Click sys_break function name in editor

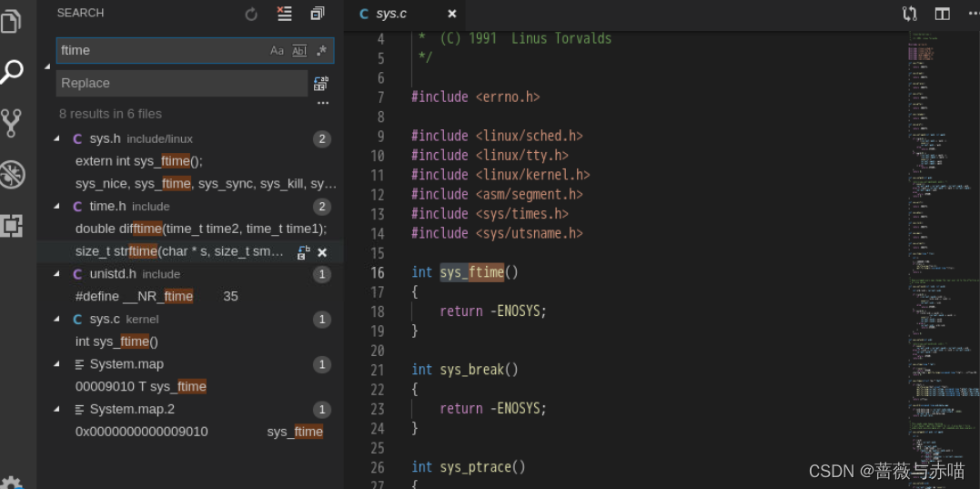tap(472, 370)
